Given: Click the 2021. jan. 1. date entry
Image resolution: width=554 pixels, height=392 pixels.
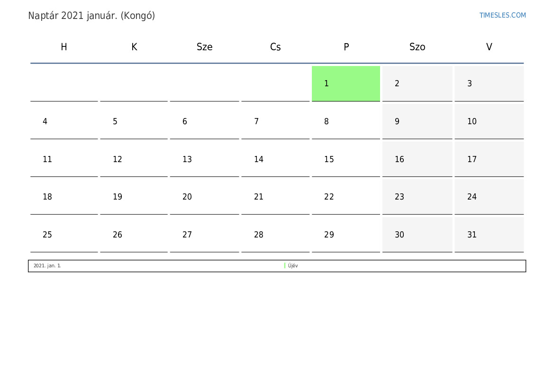Looking at the screenshot, I should (47, 266).
